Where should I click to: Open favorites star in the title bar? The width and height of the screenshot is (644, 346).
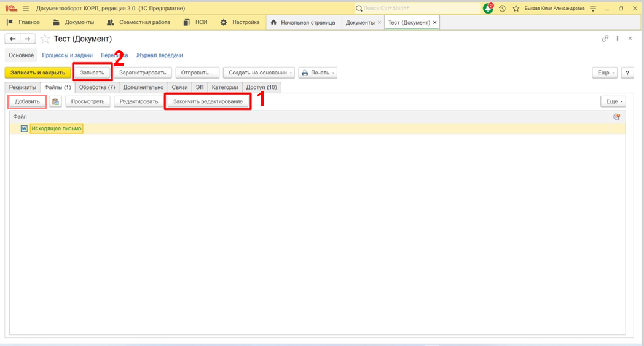click(x=516, y=8)
